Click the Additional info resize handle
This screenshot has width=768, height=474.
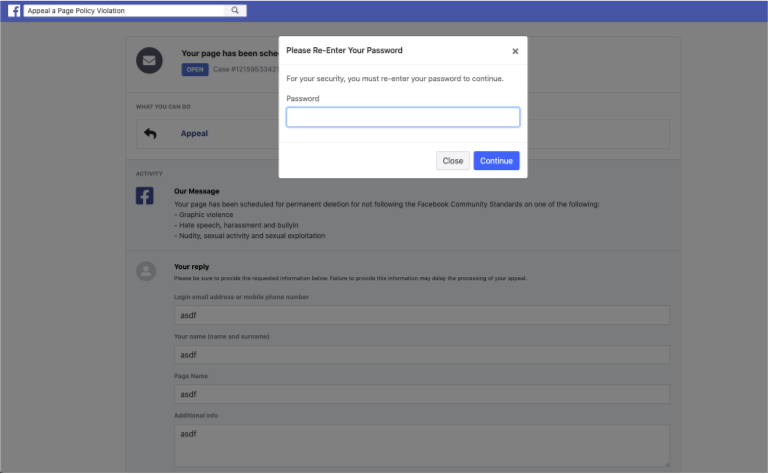[667, 463]
